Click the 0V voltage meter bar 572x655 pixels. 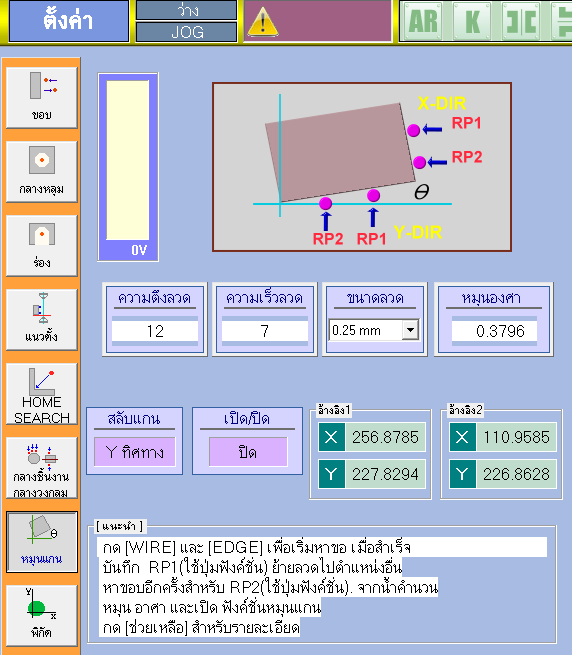coord(128,167)
